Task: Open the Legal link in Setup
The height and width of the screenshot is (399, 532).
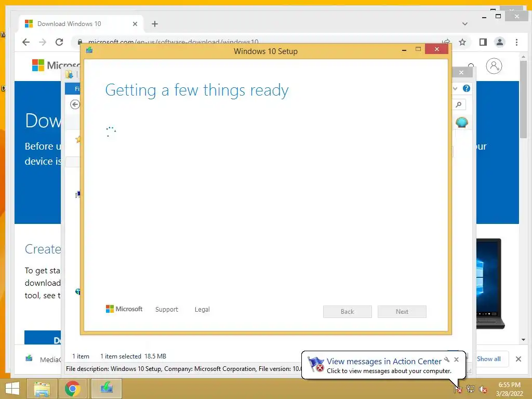Action: (202, 310)
